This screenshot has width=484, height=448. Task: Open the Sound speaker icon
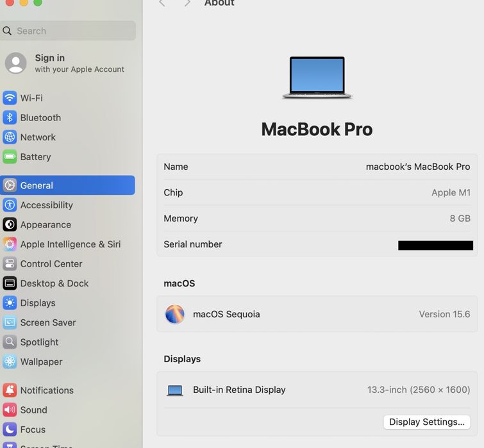click(x=10, y=410)
